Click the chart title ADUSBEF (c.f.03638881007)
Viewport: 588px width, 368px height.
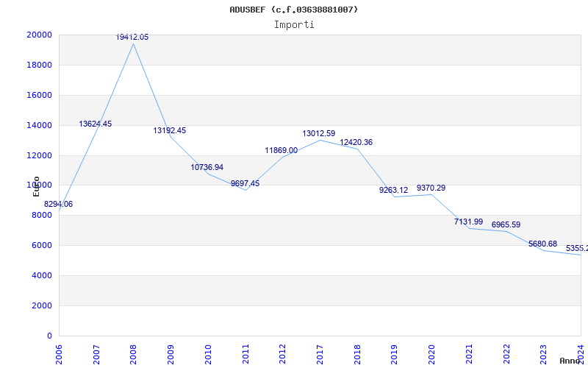(x=293, y=10)
